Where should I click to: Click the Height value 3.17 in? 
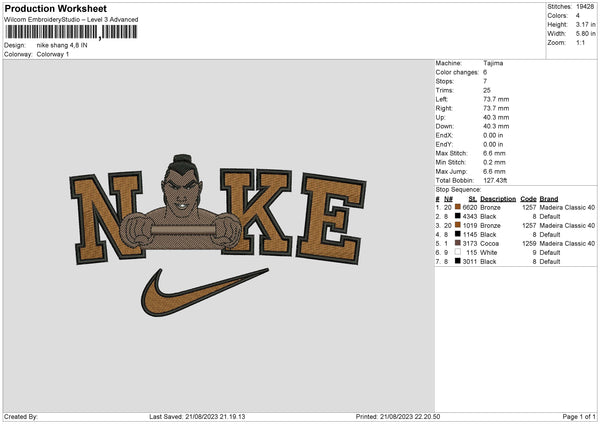click(586, 24)
